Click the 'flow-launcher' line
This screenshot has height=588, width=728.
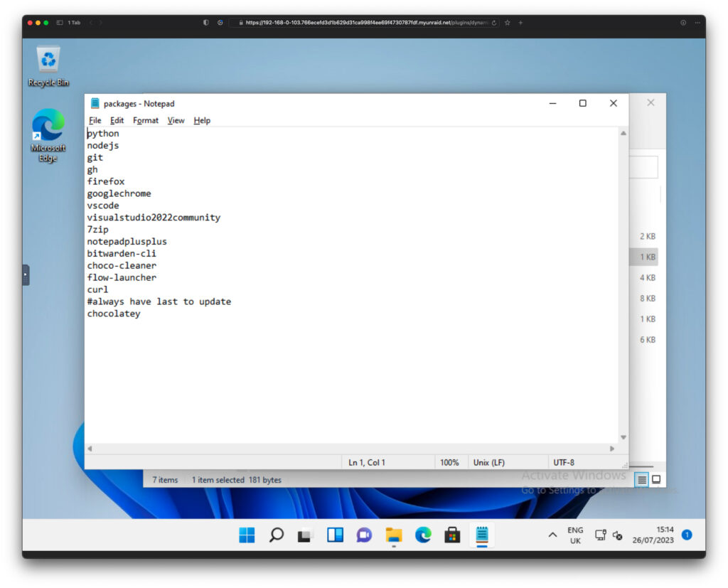[122, 278]
